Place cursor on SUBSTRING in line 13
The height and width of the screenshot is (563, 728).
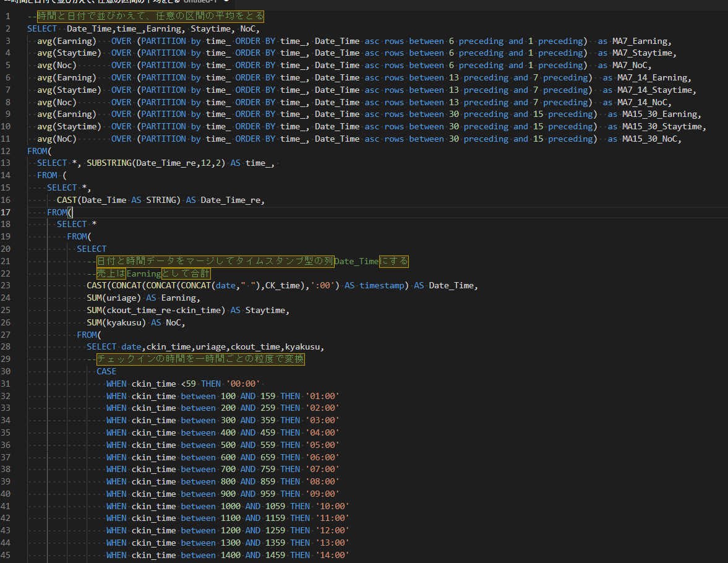[x=109, y=163]
